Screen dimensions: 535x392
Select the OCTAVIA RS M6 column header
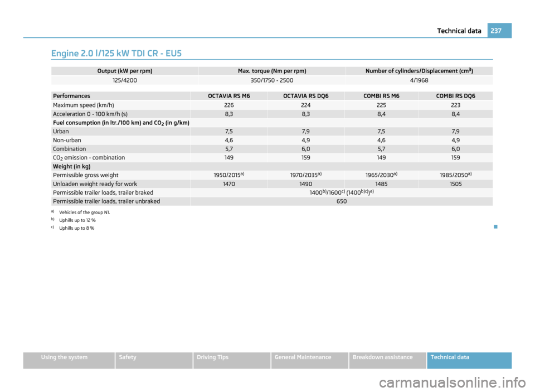229,96
